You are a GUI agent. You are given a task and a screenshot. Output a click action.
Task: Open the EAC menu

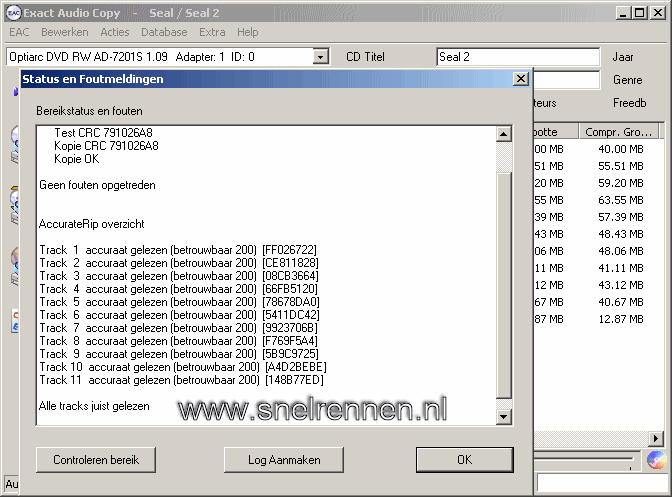point(19,32)
